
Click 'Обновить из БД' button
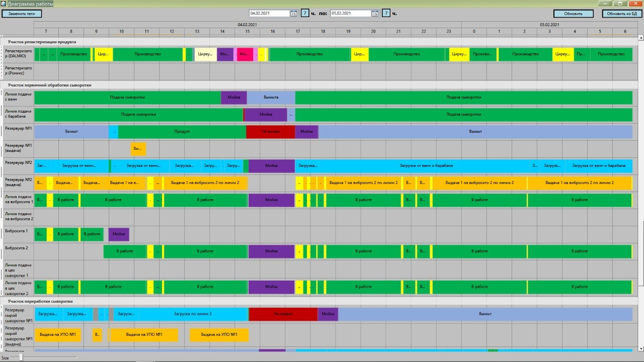[622, 14]
